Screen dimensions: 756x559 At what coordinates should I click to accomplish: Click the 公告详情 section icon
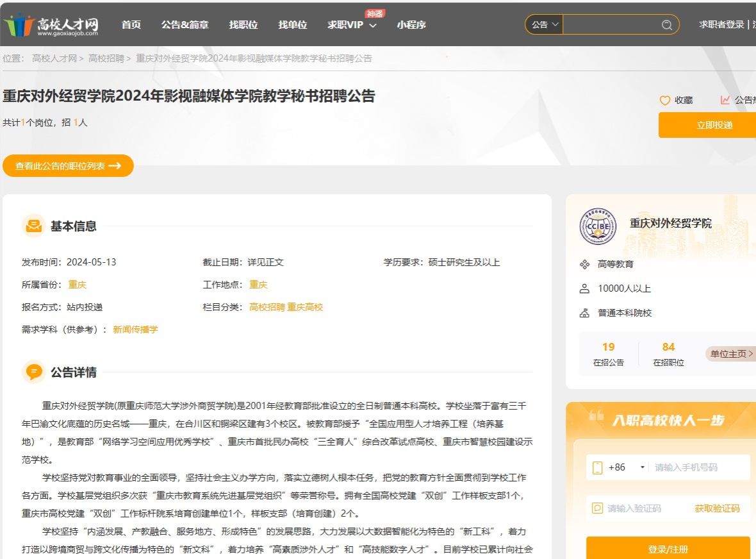[x=33, y=372]
